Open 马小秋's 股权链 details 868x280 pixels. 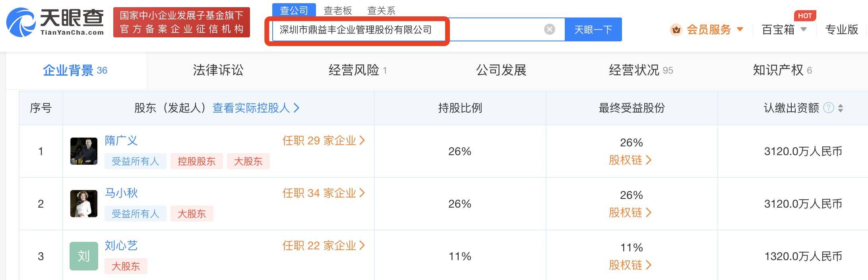630,213
